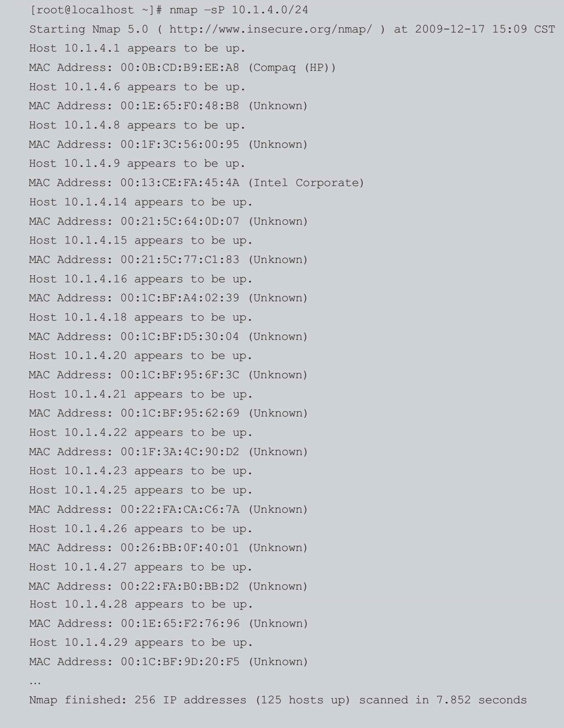
Task: Click MAC address 00:1C:BF:A4:02:39
Action: pos(180,298)
